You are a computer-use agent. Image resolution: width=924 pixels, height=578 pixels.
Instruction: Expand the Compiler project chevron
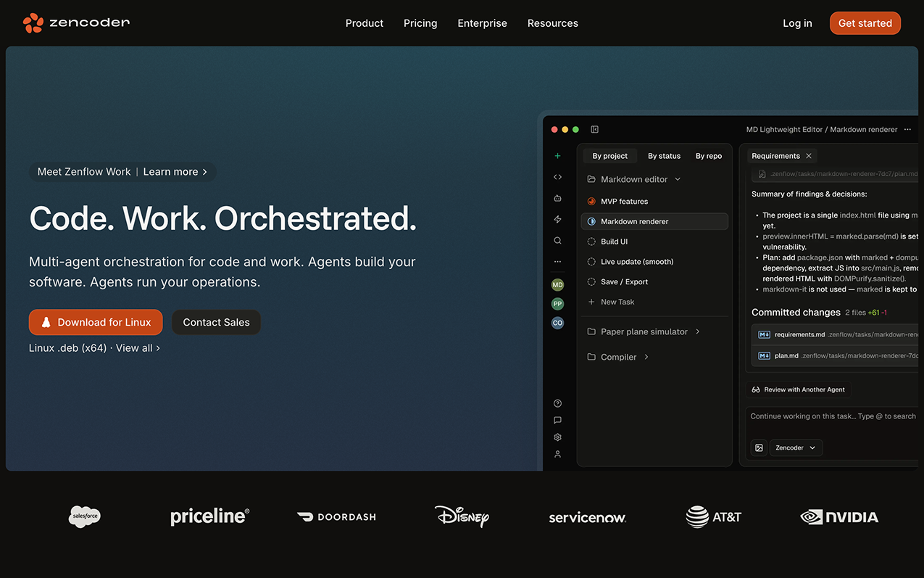point(646,357)
